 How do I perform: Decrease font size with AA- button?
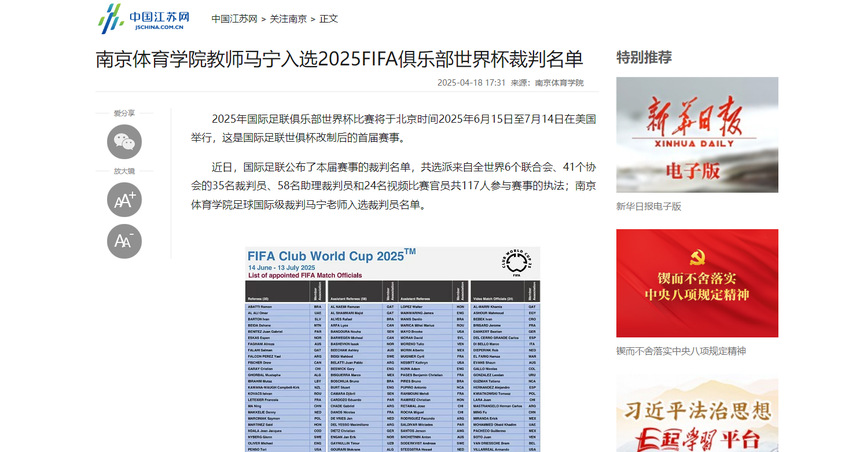coord(124,241)
